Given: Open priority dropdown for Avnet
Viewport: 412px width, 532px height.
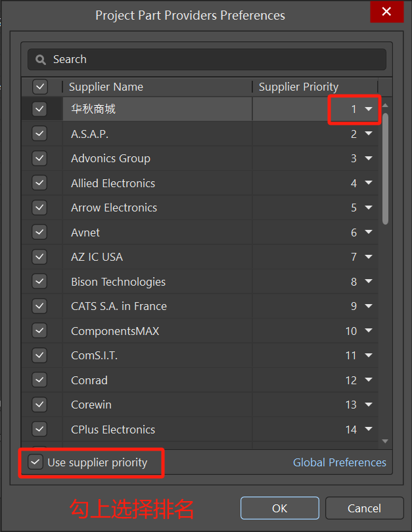Looking at the screenshot, I should (x=368, y=233).
